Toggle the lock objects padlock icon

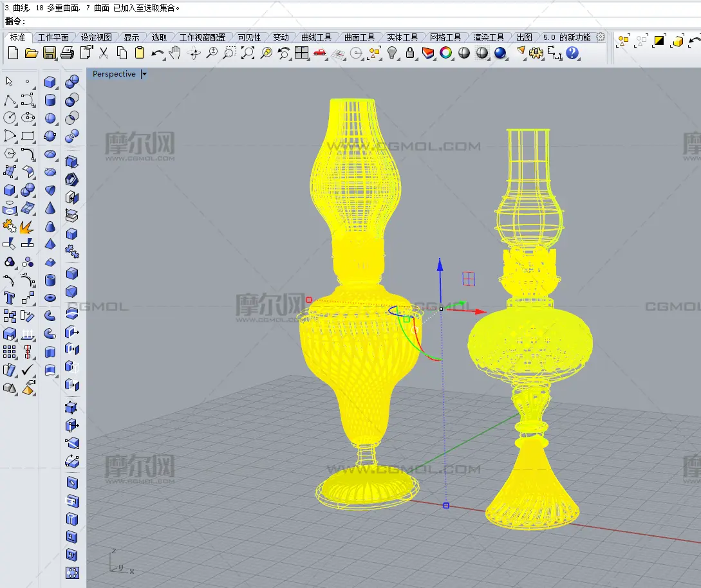click(410, 53)
